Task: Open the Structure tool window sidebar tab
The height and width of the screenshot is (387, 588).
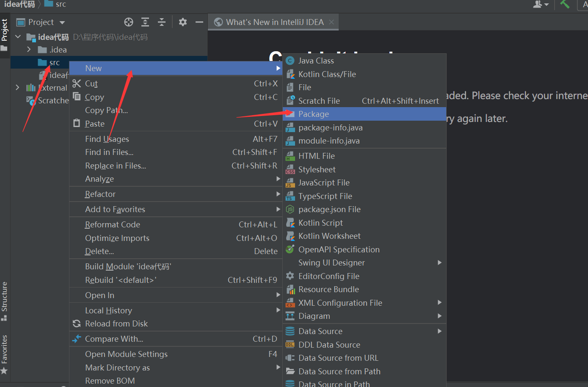Action: [5, 301]
